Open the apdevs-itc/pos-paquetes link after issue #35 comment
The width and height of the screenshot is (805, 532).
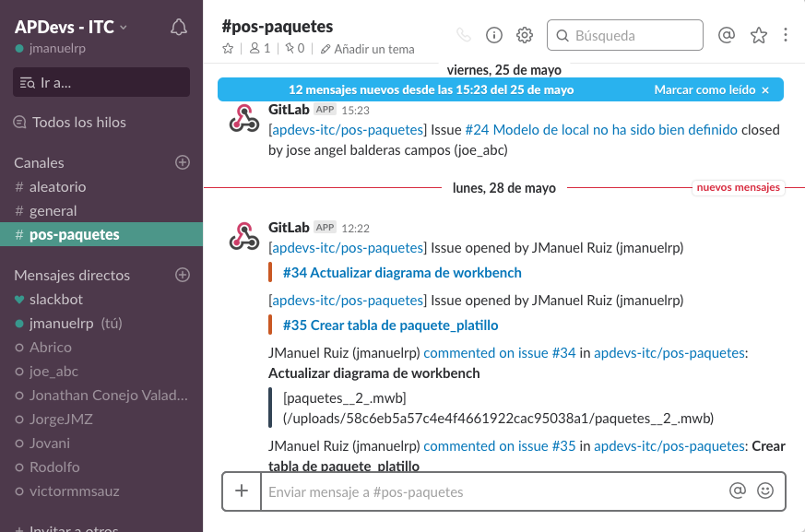669,445
